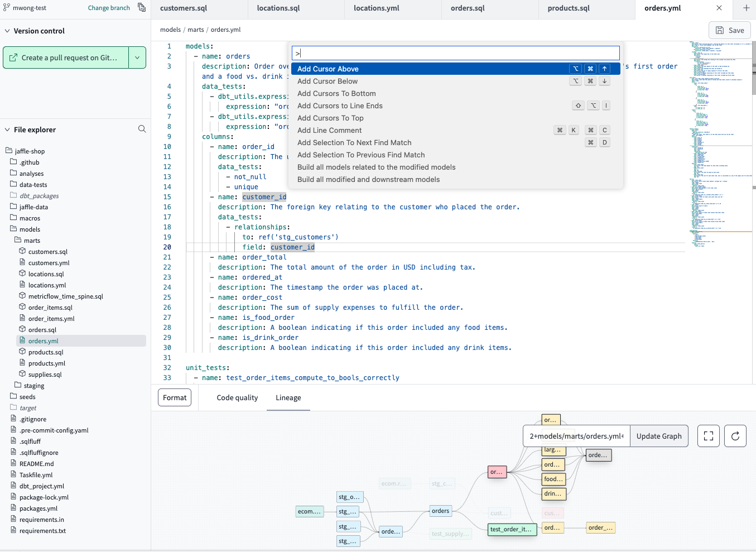
Task: Save the orders.yml file
Action: [729, 30]
